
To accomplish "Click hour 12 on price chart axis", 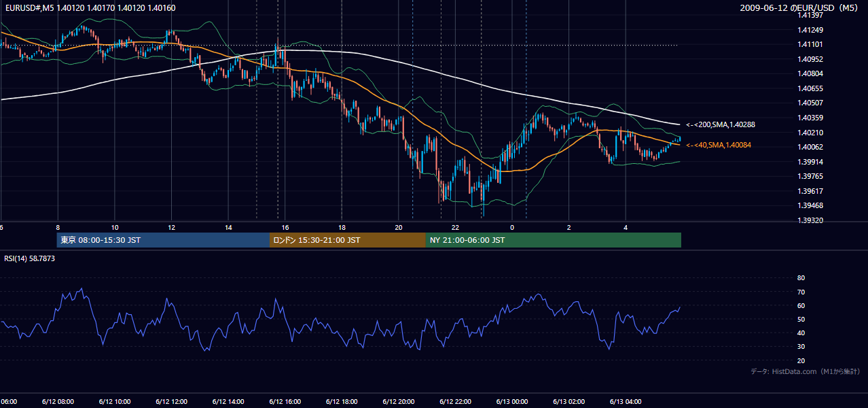I will pyautogui.click(x=171, y=227).
